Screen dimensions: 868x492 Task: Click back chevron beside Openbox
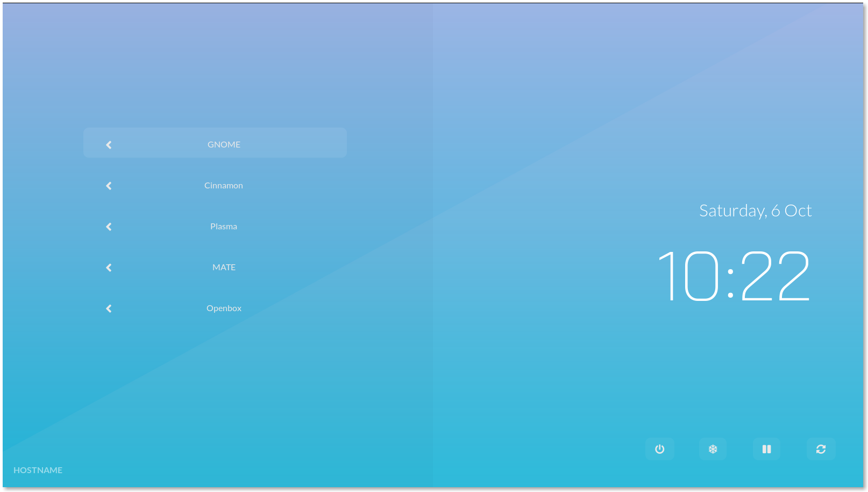pyautogui.click(x=109, y=308)
